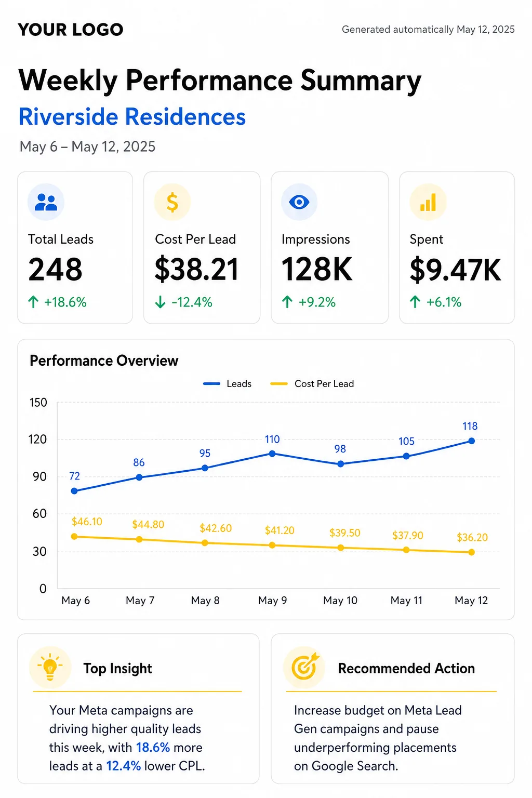Click the $41.20 Cost Per Lead data point
The image size is (532, 798).
coord(272,545)
